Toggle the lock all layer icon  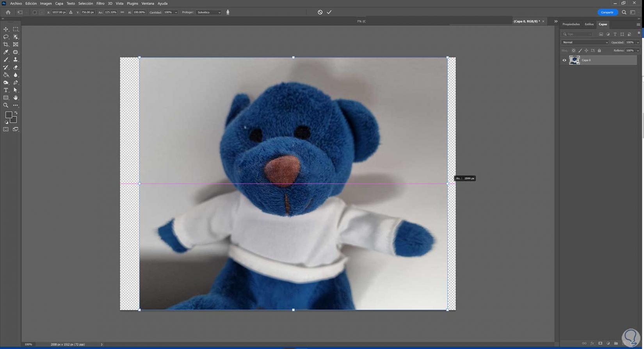tap(600, 50)
